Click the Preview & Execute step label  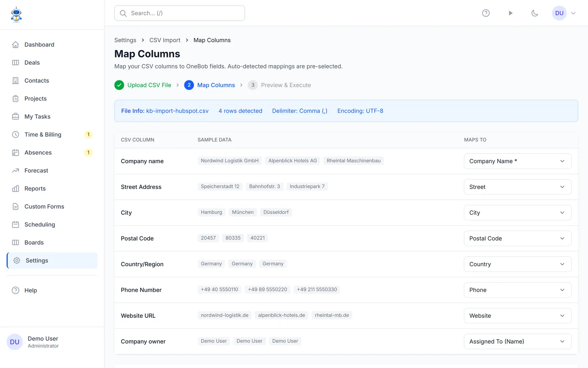pyautogui.click(x=286, y=85)
